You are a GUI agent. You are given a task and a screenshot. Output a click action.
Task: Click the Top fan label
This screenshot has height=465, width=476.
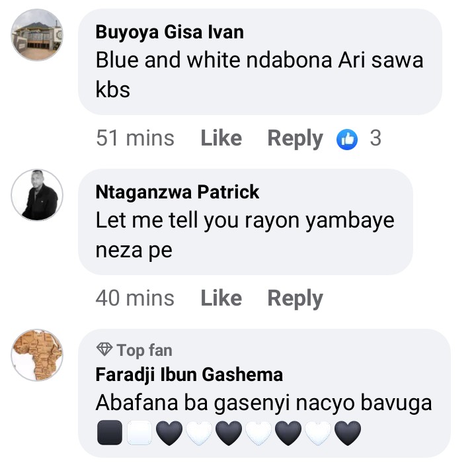click(x=144, y=349)
